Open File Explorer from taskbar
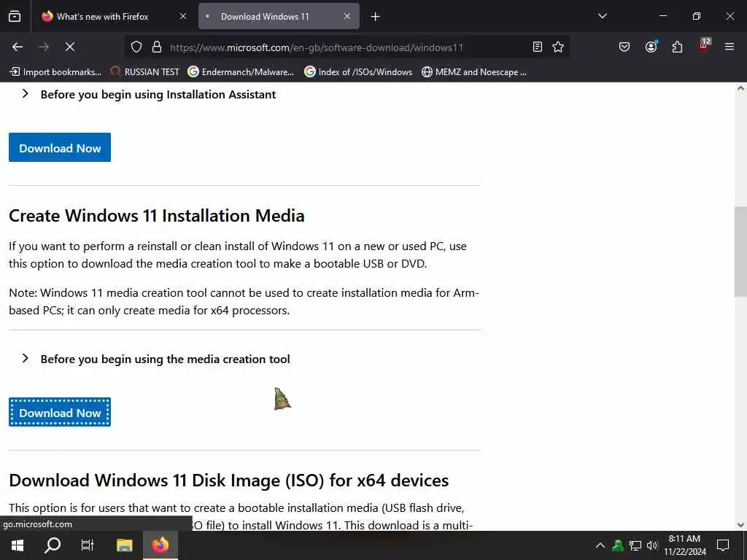The width and height of the screenshot is (747, 560). (124, 545)
